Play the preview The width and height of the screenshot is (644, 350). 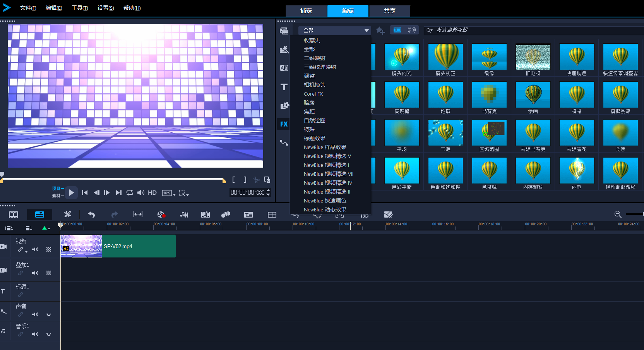pyautogui.click(x=72, y=192)
